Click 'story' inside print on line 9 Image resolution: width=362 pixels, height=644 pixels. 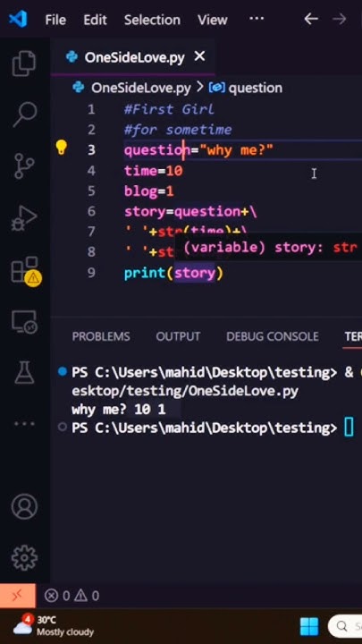[195, 273]
